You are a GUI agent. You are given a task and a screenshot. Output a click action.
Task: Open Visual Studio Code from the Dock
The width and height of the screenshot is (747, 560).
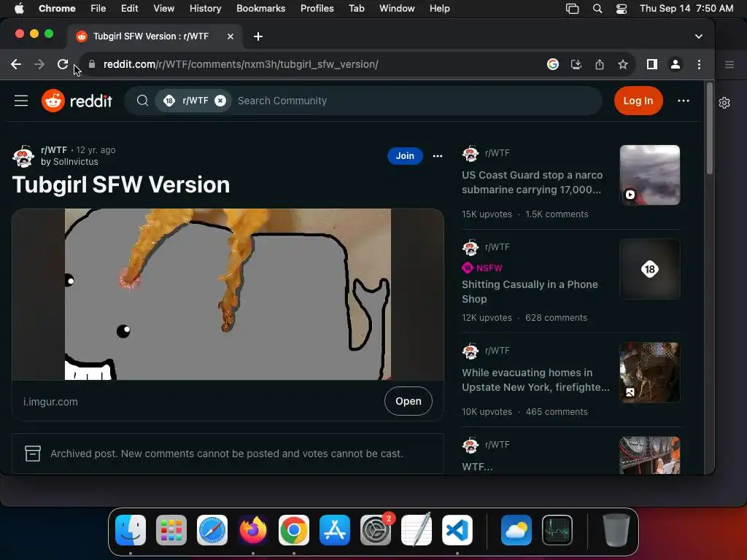[457, 530]
